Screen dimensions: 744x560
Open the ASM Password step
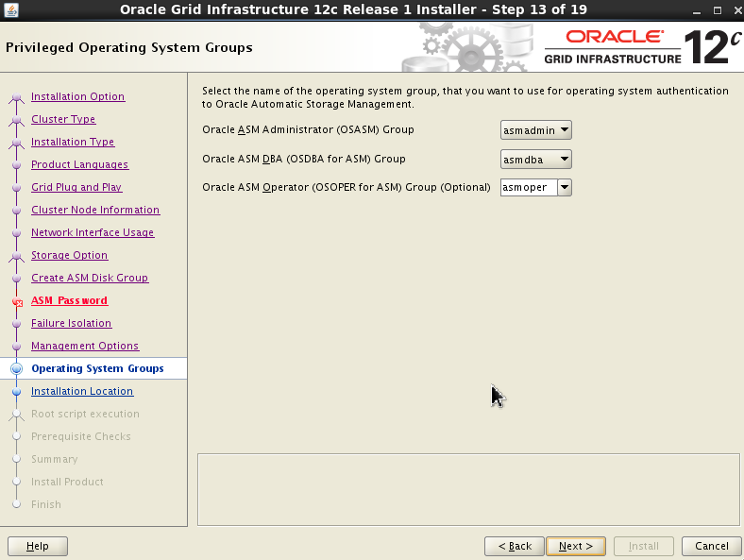(x=69, y=300)
